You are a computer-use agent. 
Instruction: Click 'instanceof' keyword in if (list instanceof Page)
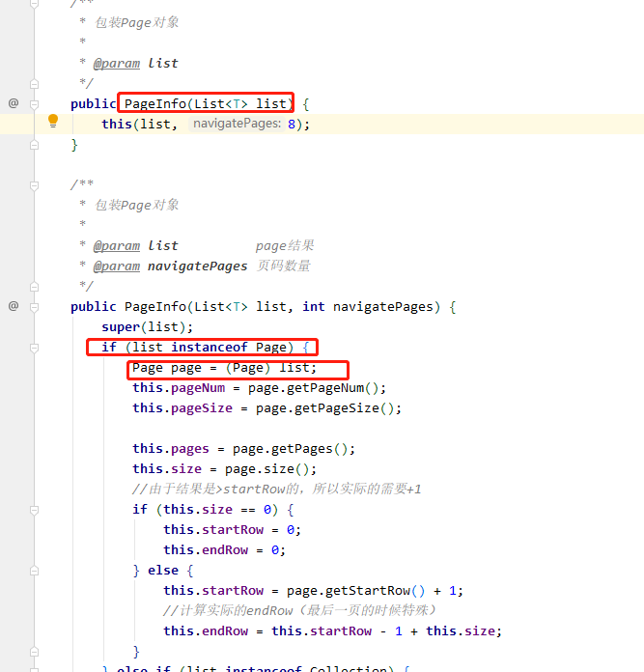coord(210,348)
